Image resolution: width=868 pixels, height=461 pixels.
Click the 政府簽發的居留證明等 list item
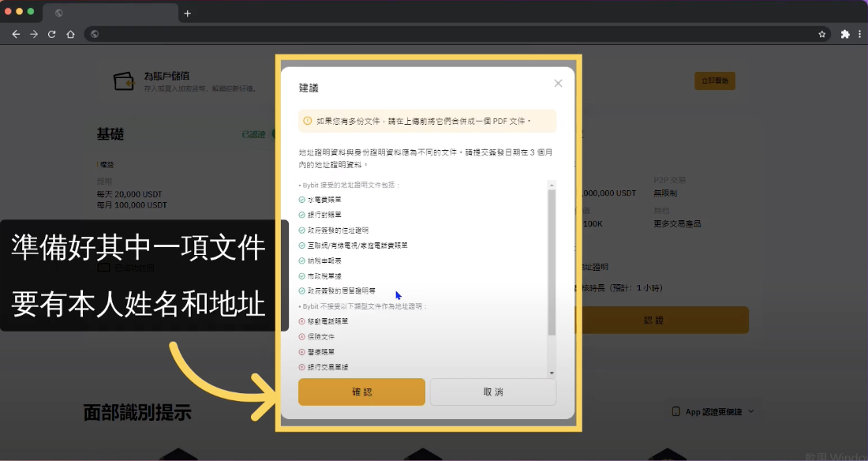pyautogui.click(x=342, y=291)
